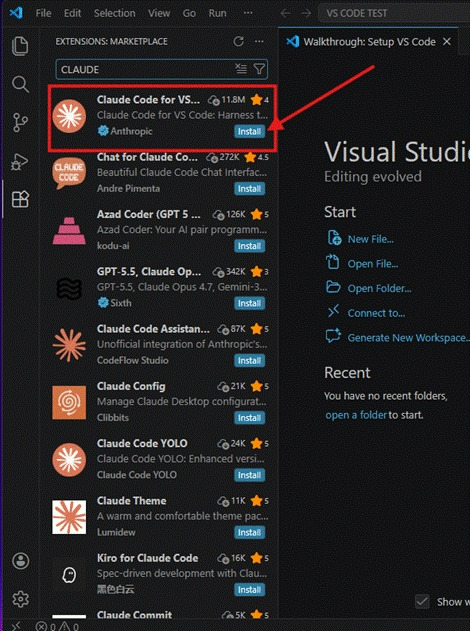Expand the Views and More Actions ellipsis
The image size is (470, 631).
(259, 41)
